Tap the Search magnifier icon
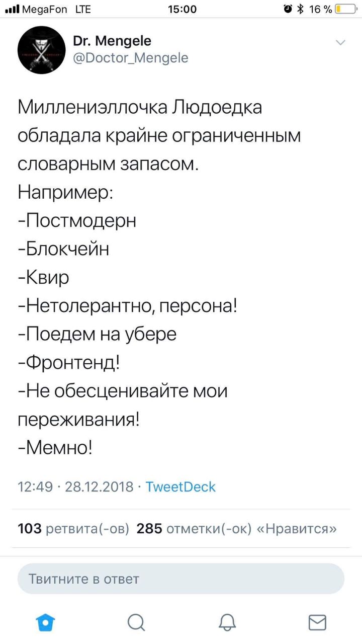Viewport: 362px width, 644px height. pos(136,622)
